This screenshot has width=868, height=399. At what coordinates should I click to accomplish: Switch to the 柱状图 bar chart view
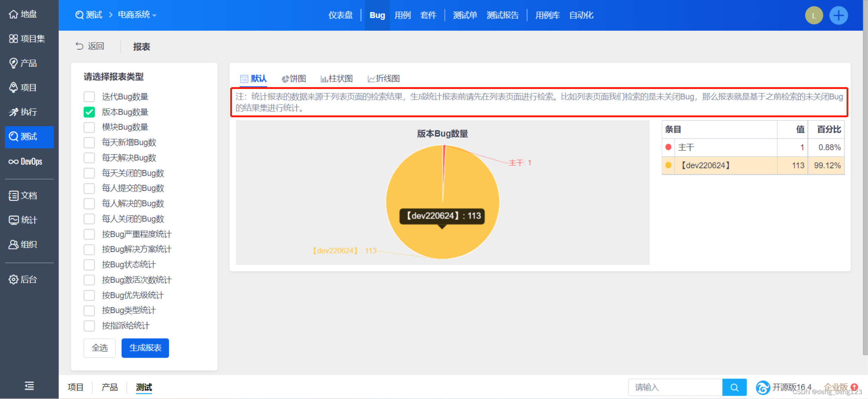coord(336,78)
